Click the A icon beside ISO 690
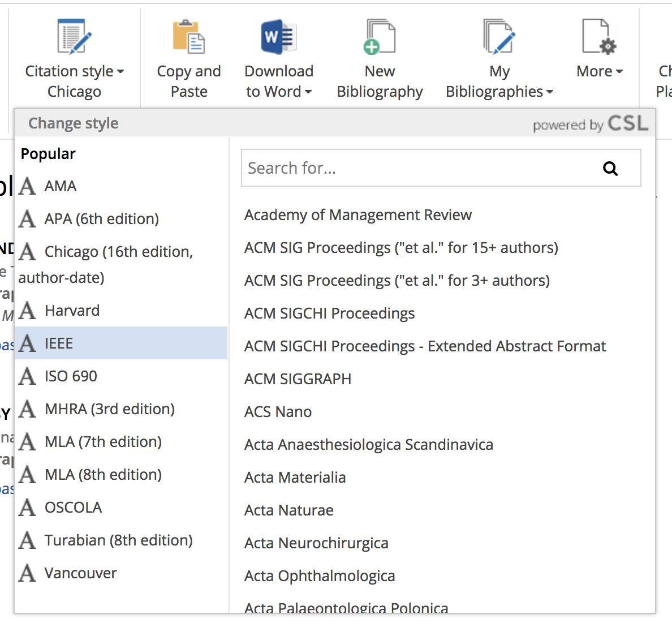Viewport: 672px width, 636px height. point(27,376)
